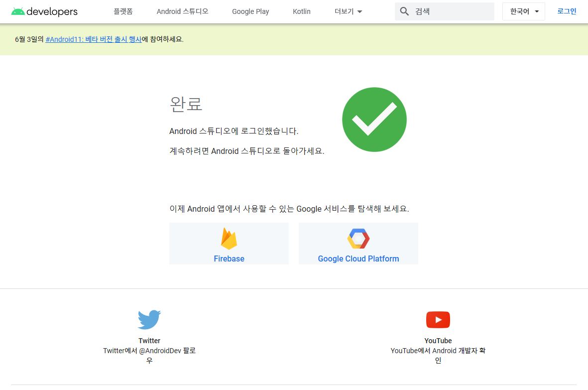Click the Firebase flame icon
Image resolution: width=588 pixels, height=390 pixels.
pyautogui.click(x=229, y=239)
